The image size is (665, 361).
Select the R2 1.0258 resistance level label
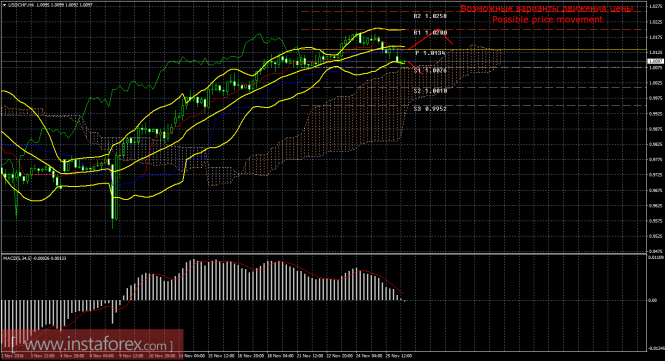tap(430, 16)
